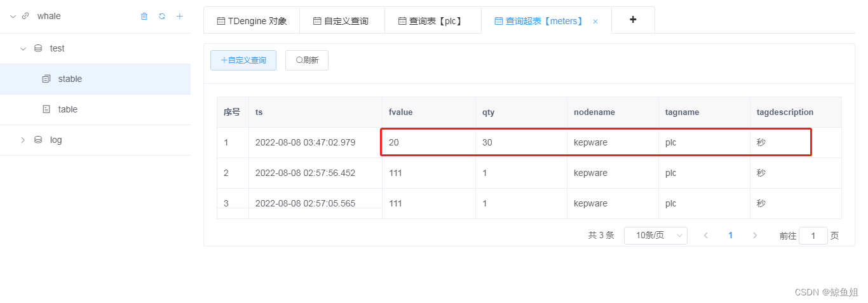
Task: Open the 10条/页 page size dropdown
Action: pyautogui.click(x=655, y=235)
